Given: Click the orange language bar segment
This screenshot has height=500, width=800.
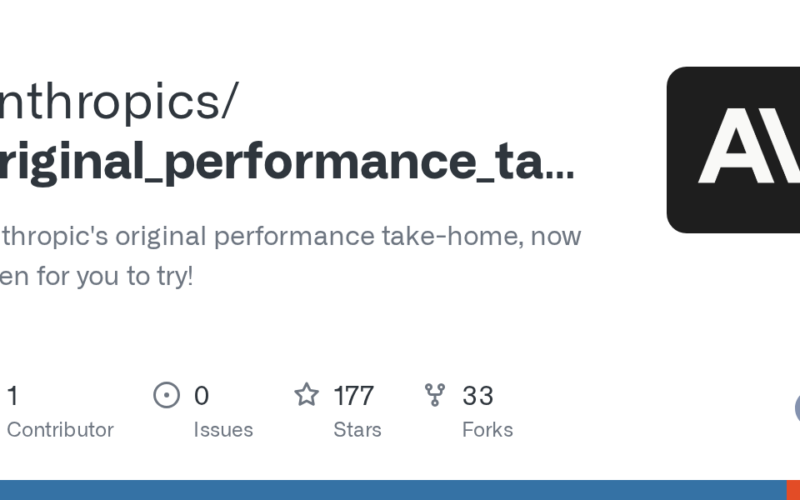Looking at the screenshot, I should (793, 490).
